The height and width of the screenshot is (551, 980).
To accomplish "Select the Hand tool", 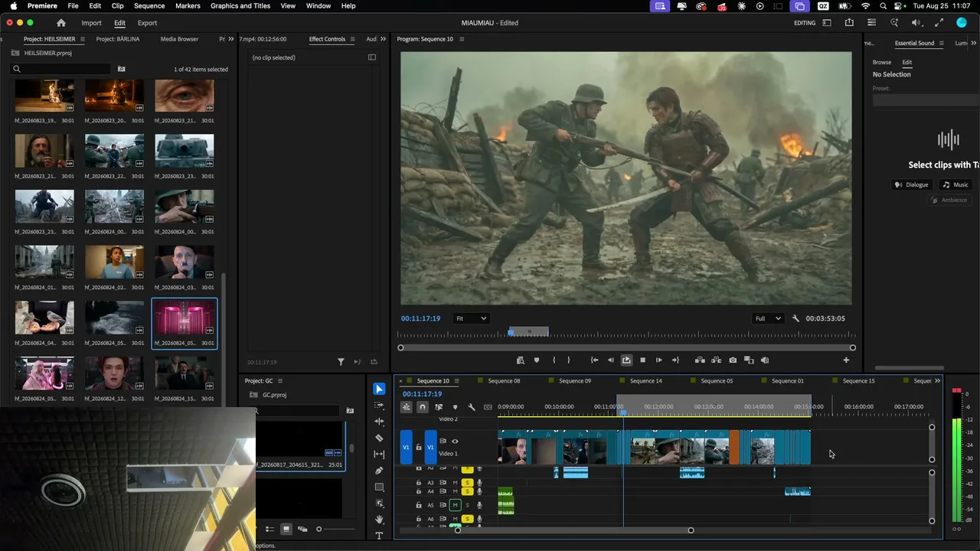I will pyautogui.click(x=379, y=520).
